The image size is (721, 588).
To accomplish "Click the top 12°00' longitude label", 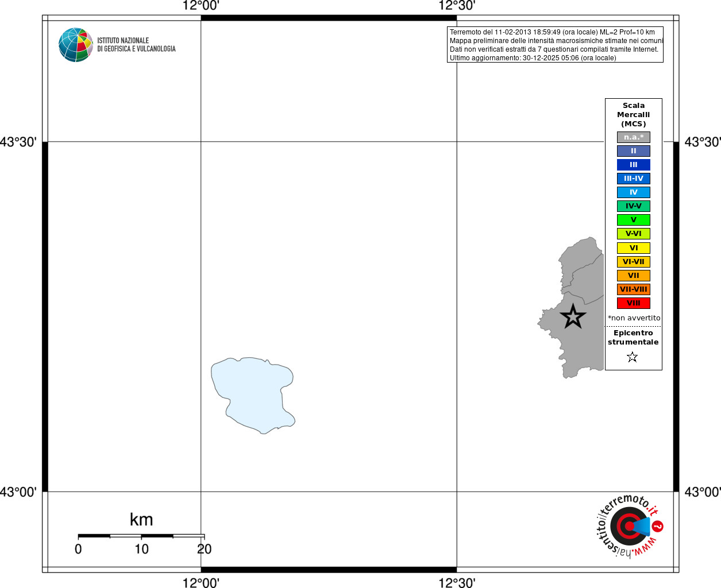I will [x=201, y=6].
